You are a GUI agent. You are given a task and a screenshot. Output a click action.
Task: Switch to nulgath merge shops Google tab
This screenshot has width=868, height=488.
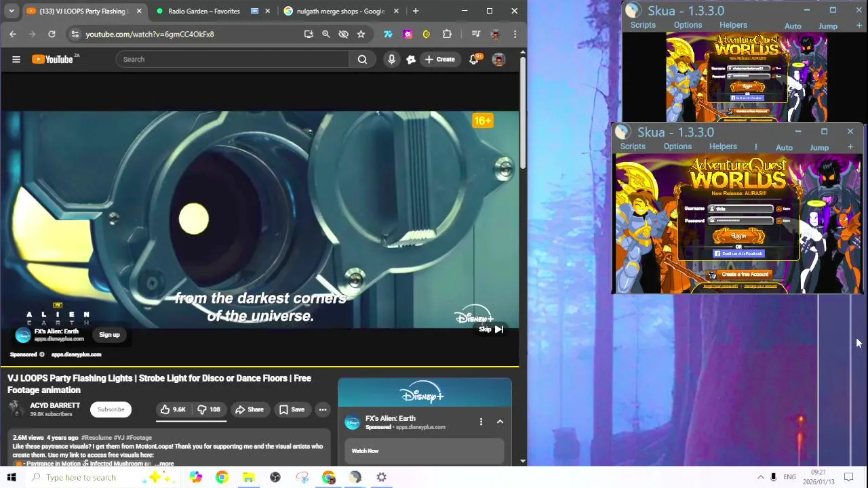340,11
